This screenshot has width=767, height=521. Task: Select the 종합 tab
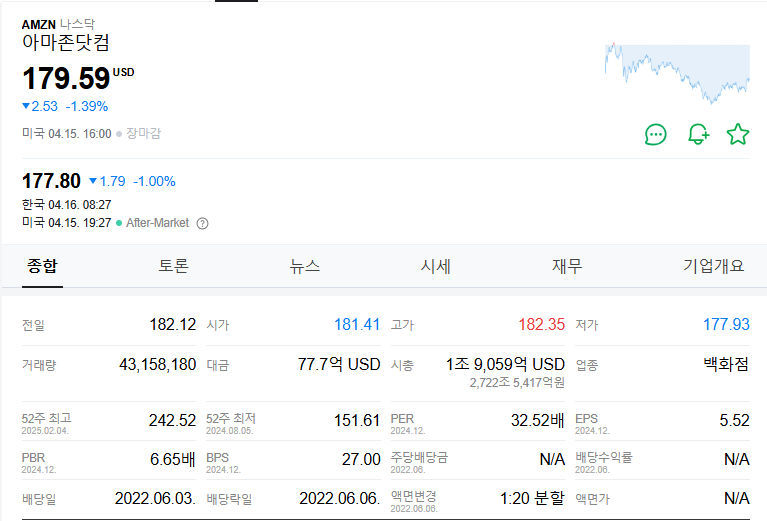(43, 266)
